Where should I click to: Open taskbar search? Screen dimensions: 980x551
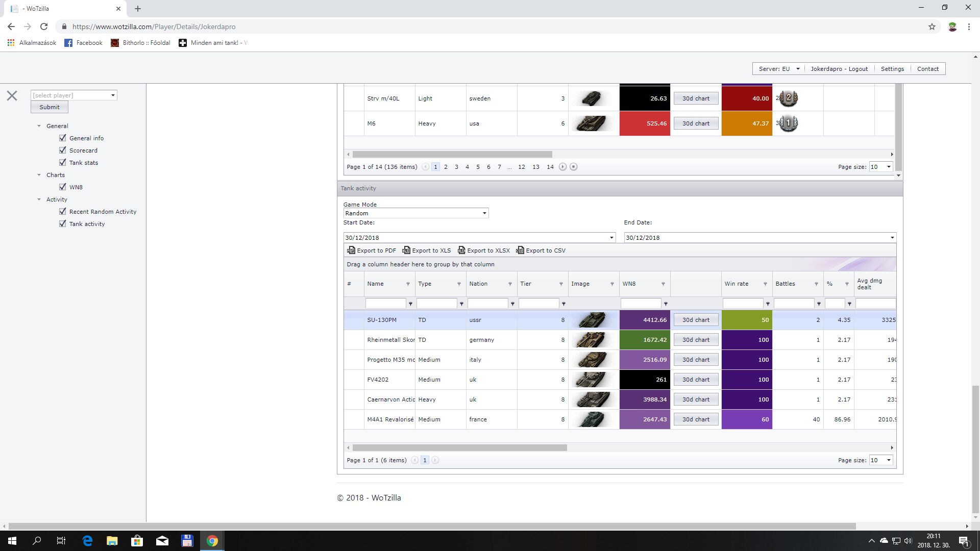pyautogui.click(x=37, y=541)
